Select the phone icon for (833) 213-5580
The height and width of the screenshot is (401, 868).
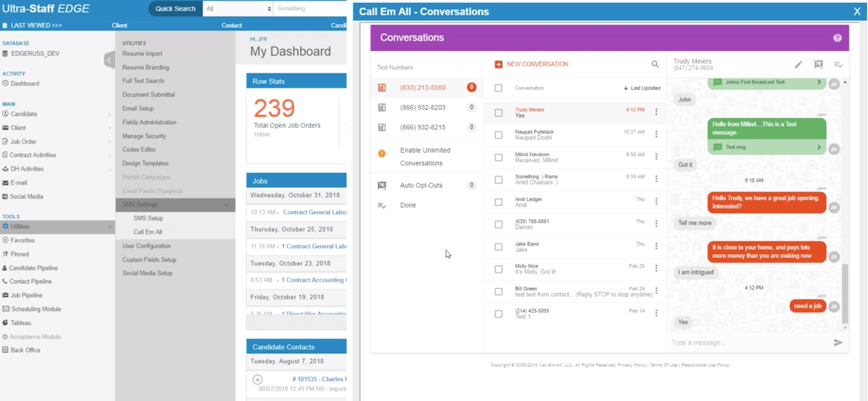(382, 87)
